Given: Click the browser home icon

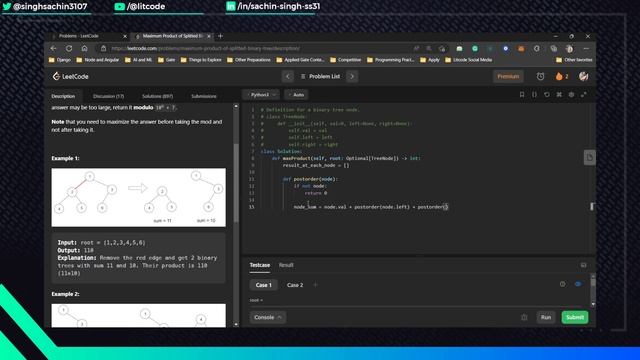Looking at the screenshot, I should click(x=84, y=48).
